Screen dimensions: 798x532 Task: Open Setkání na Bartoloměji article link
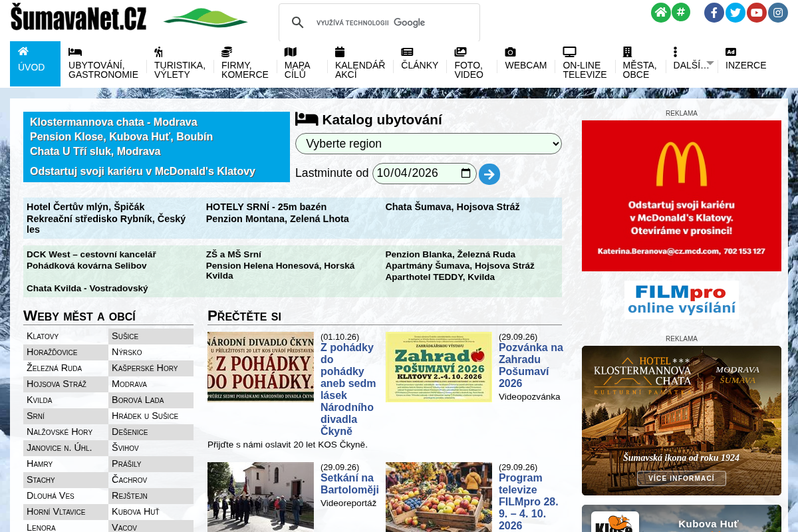(350, 484)
